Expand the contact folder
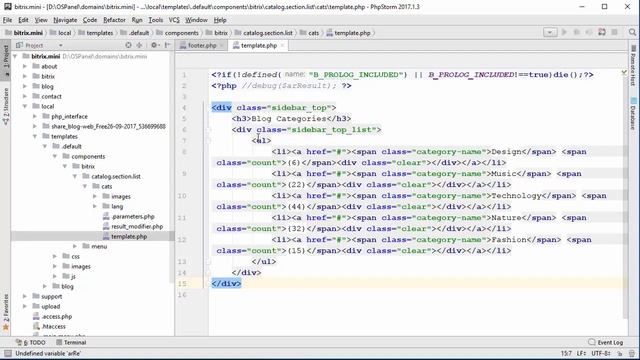This screenshot has width=640, height=360. click(24, 96)
